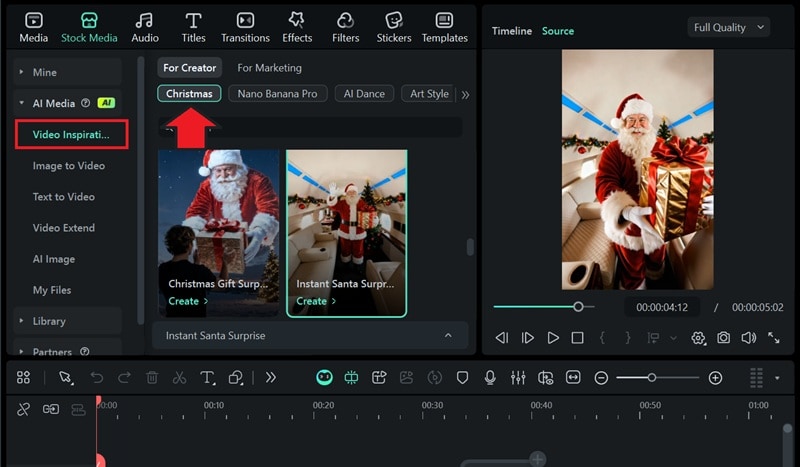Image resolution: width=800 pixels, height=467 pixels.
Task: Step forward one frame
Action: (528, 337)
